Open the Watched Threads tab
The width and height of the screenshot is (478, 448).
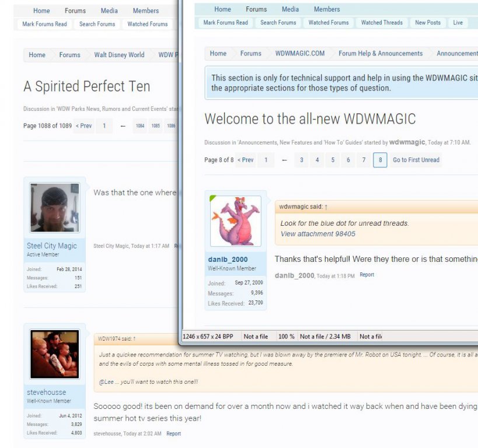click(382, 23)
